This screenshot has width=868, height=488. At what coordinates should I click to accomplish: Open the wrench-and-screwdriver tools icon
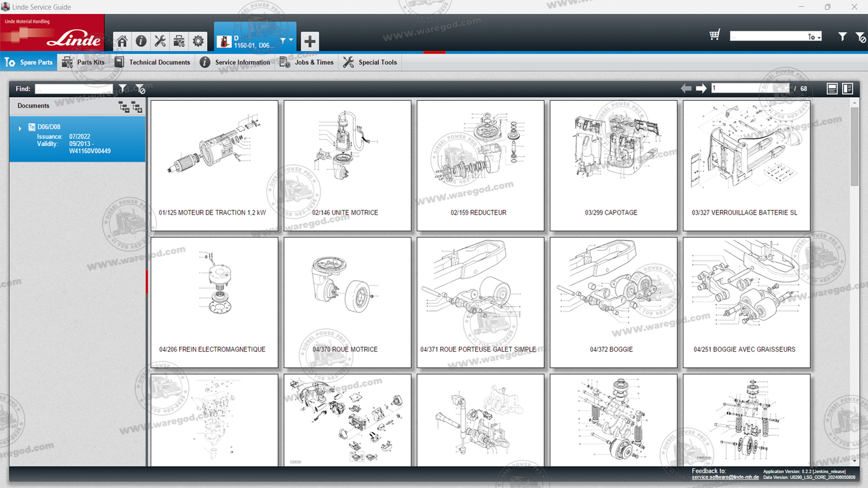[x=160, y=41]
